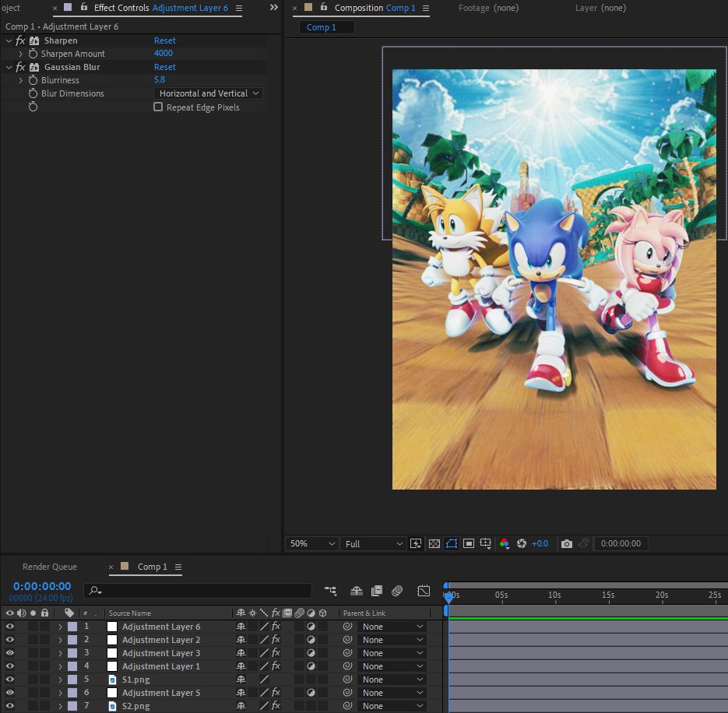Click the Reset Exposure aperture icon
This screenshot has width=728, height=713.
click(522, 543)
